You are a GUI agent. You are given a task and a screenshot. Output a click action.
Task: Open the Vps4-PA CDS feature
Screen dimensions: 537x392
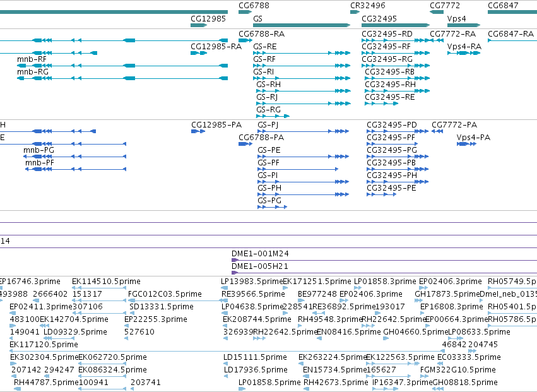[466, 144]
